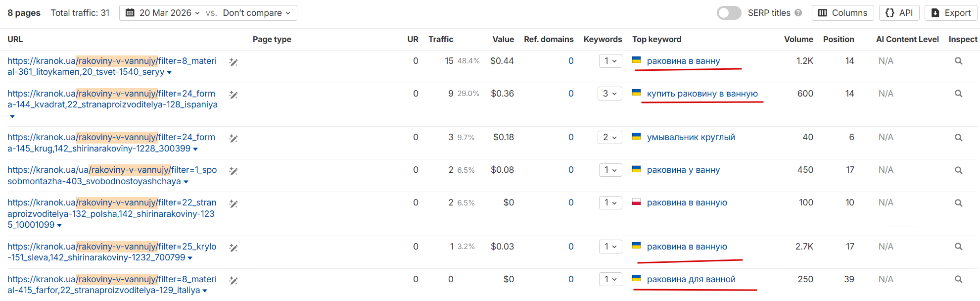Click the help icon next to SERP titles

point(798,13)
